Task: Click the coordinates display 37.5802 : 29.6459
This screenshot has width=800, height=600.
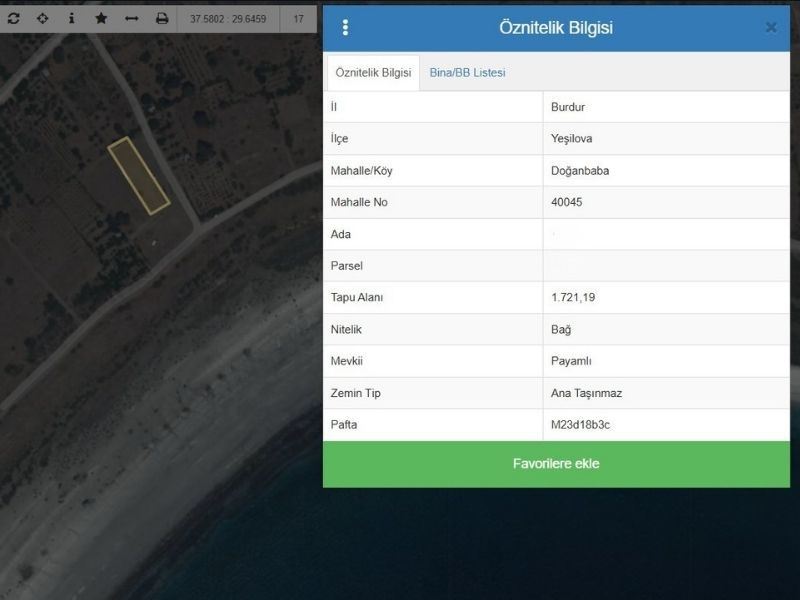Action: coord(228,18)
